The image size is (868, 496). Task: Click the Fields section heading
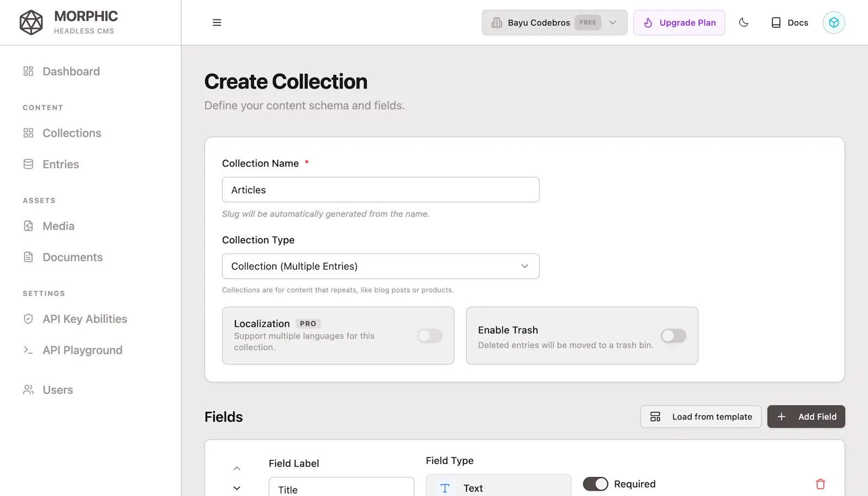224,417
